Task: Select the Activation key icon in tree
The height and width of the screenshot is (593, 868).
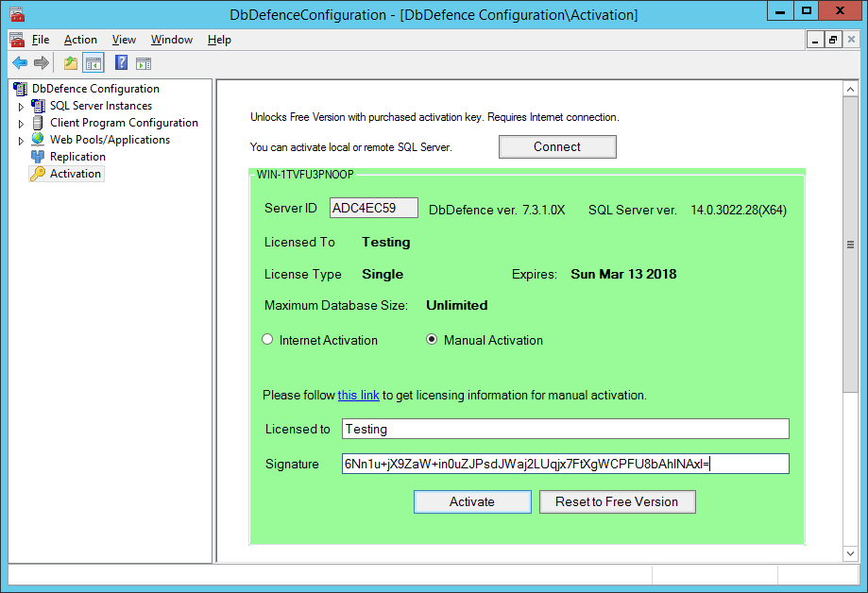Action: click(x=38, y=174)
